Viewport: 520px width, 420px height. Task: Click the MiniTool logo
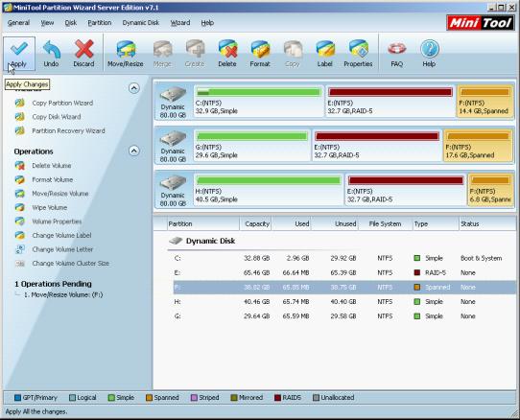pos(481,23)
